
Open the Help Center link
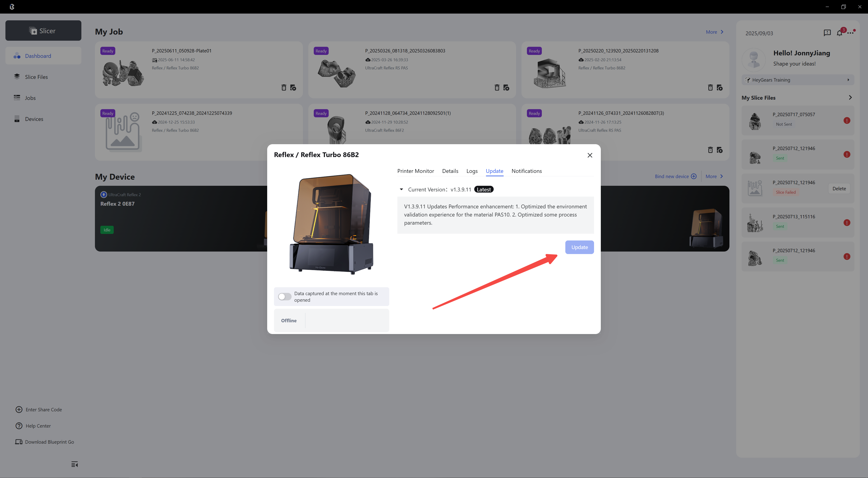pyautogui.click(x=38, y=426)
